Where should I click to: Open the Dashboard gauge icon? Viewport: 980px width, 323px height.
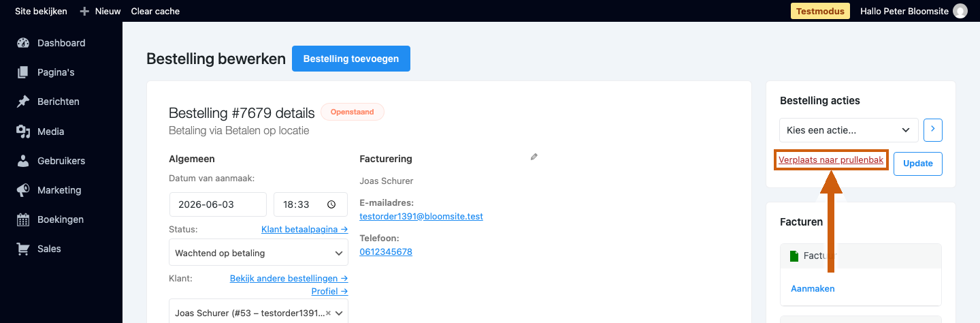[23, 43]
